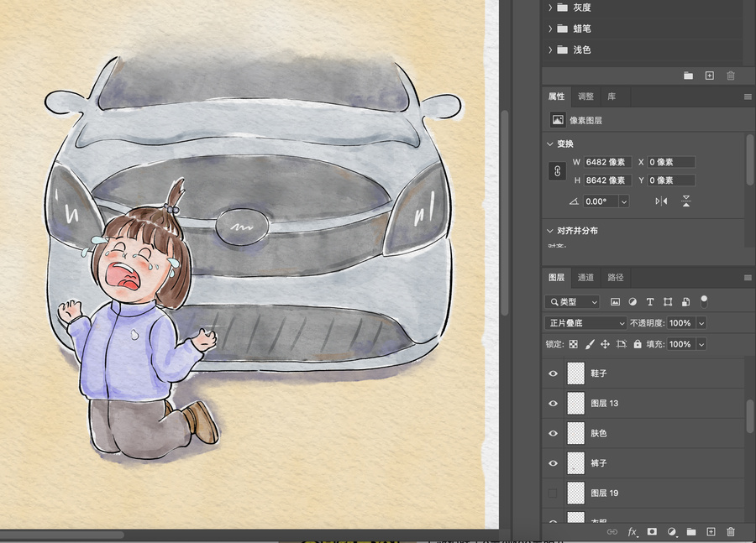Select the 肤色 layer thumbnail
The width and height of the screenshot is (756, 543).
coord(575,433)
